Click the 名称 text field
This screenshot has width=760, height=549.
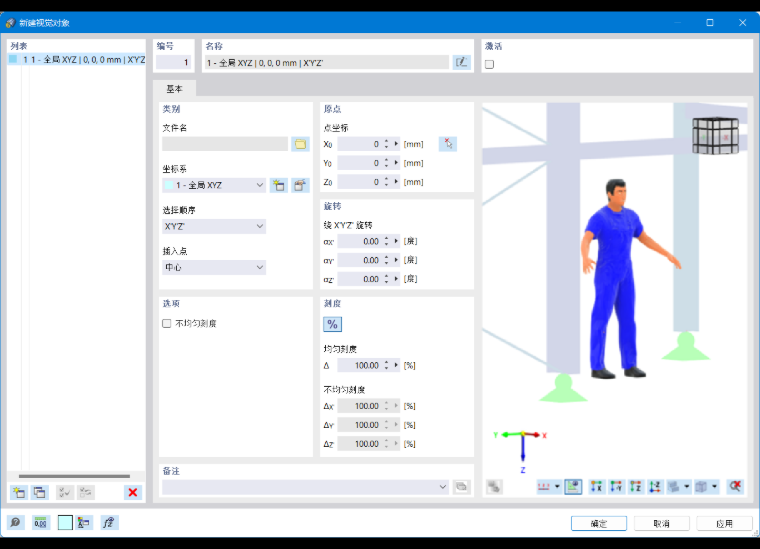tap(327, 63)
